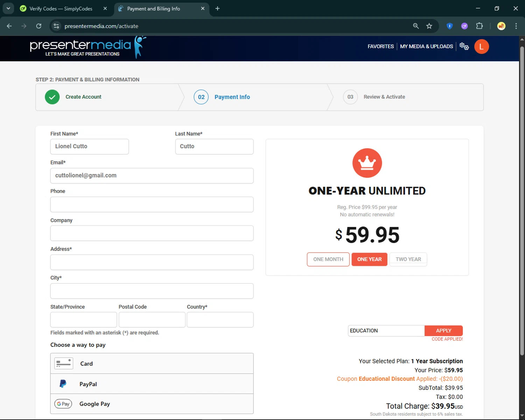Viewport: 525px width, 420px height.
Task: Open the purple round extension icon
Action: (464, 26)
